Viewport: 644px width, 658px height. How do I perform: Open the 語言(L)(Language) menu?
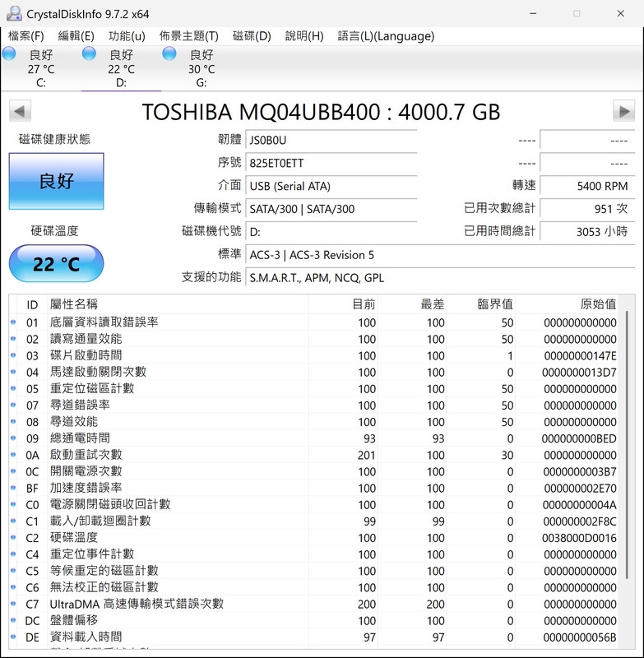(386, 36)
